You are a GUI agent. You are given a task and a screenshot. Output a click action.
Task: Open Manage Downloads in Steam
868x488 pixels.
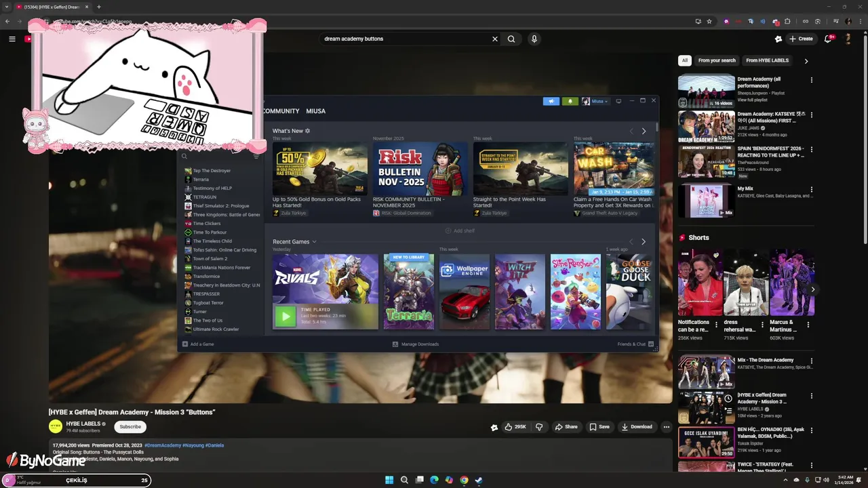point(416,344)
